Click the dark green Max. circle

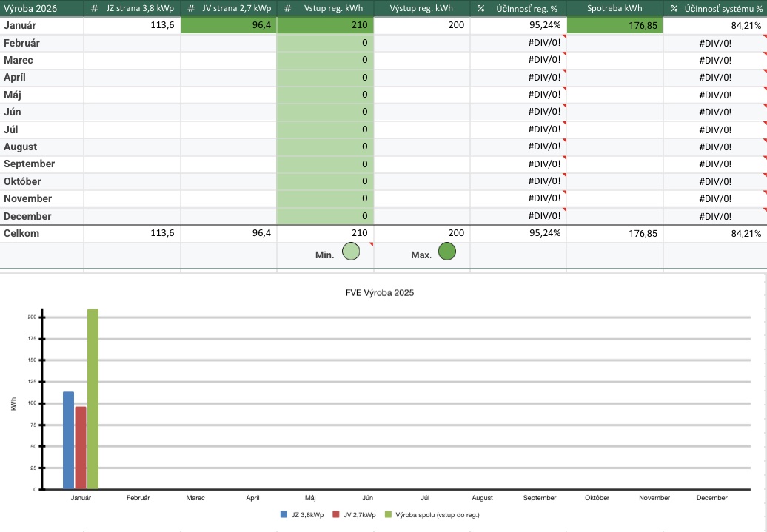pos(447,252)
